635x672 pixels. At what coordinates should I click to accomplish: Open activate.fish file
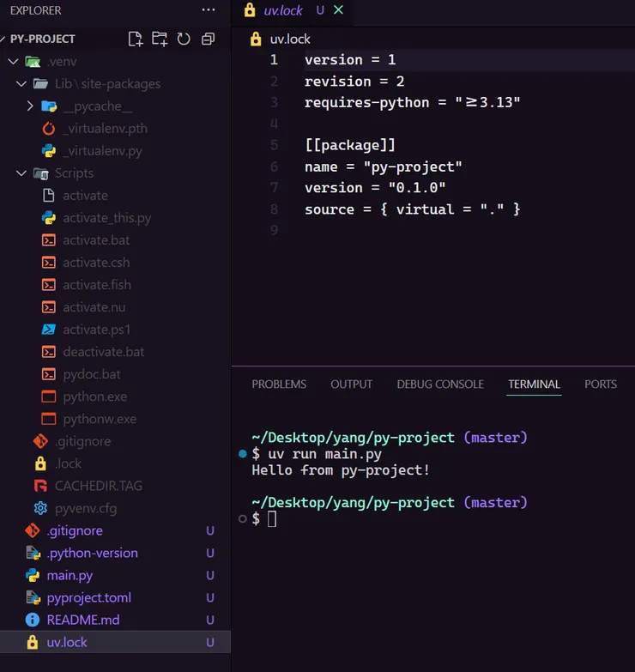(97, 285)
